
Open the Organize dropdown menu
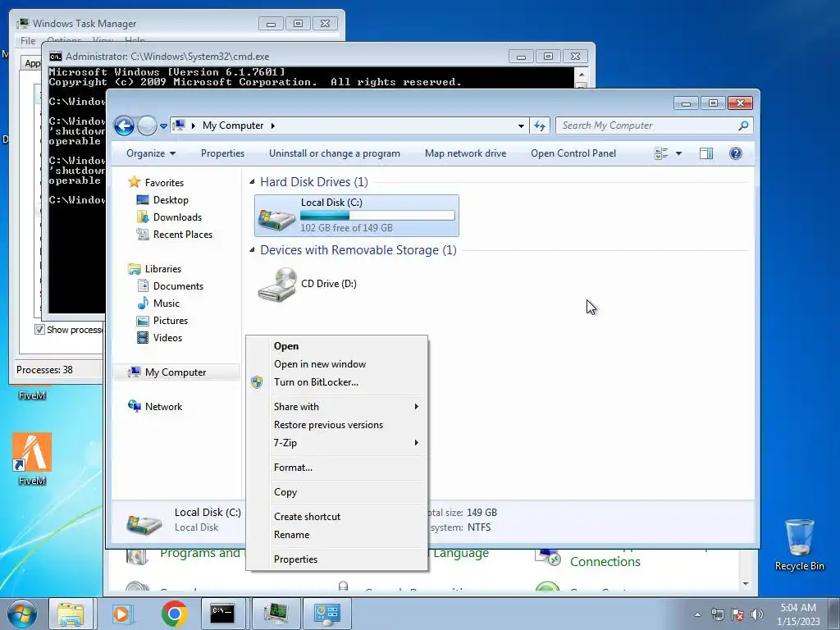(151, 153)
